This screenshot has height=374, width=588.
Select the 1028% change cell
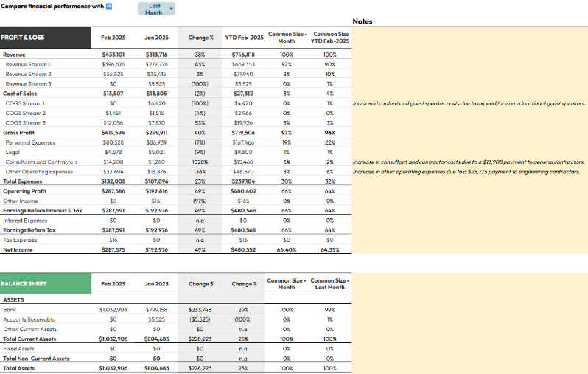click(x=200, y=162)
